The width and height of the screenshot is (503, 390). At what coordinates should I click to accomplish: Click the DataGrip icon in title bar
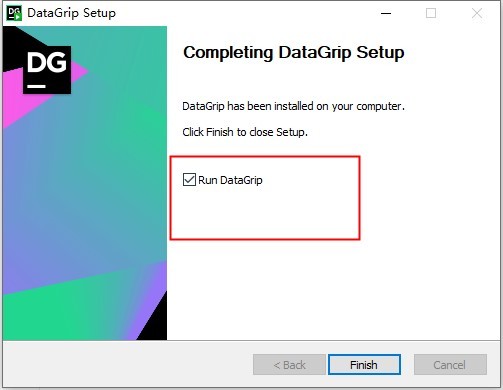(14, 13)
